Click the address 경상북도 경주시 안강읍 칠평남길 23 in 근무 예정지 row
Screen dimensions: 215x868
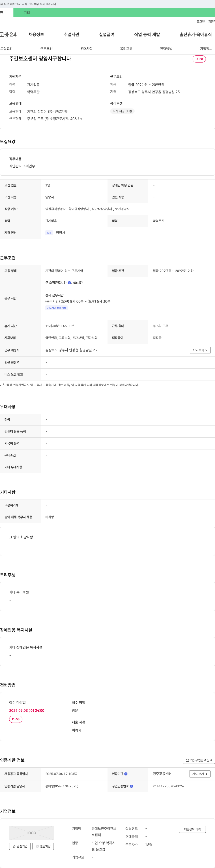tap(71, 350)
